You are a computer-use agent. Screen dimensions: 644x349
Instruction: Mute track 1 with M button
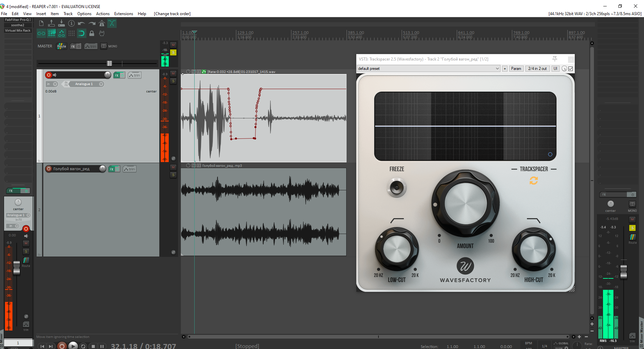[173, 74]
